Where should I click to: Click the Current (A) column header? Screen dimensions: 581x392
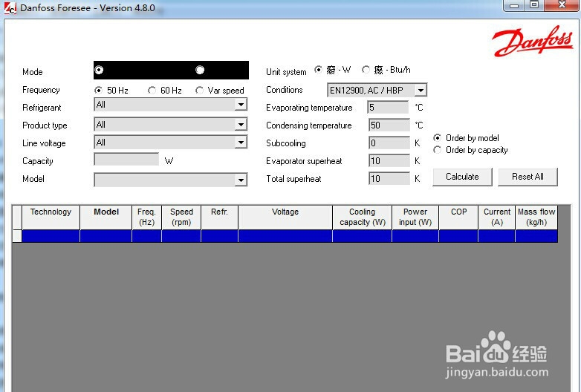click(x=497, y=218)
